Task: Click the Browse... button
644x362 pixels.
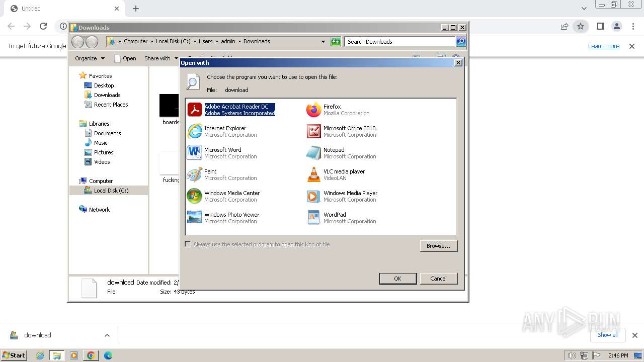Action: pyautogui.click(x=438, y=246)
